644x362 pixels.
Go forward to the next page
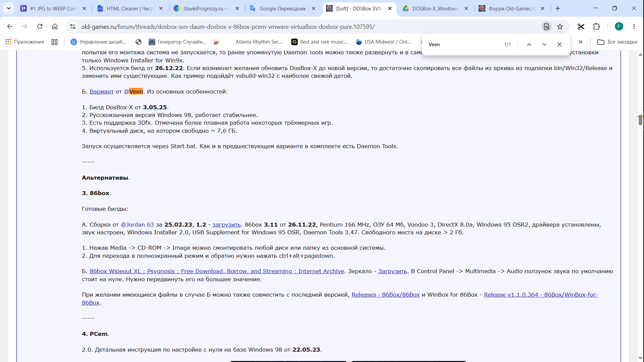24,26
